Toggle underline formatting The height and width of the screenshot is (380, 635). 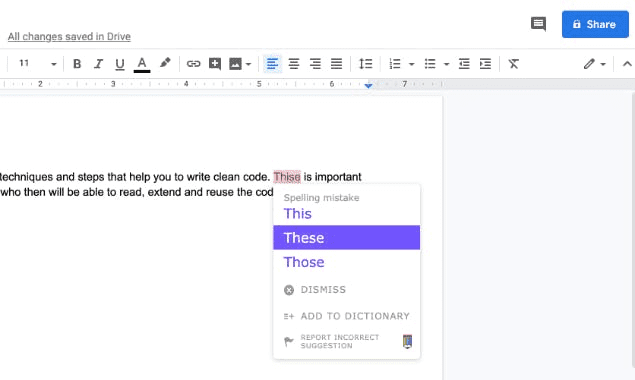(x=119, y=64)
